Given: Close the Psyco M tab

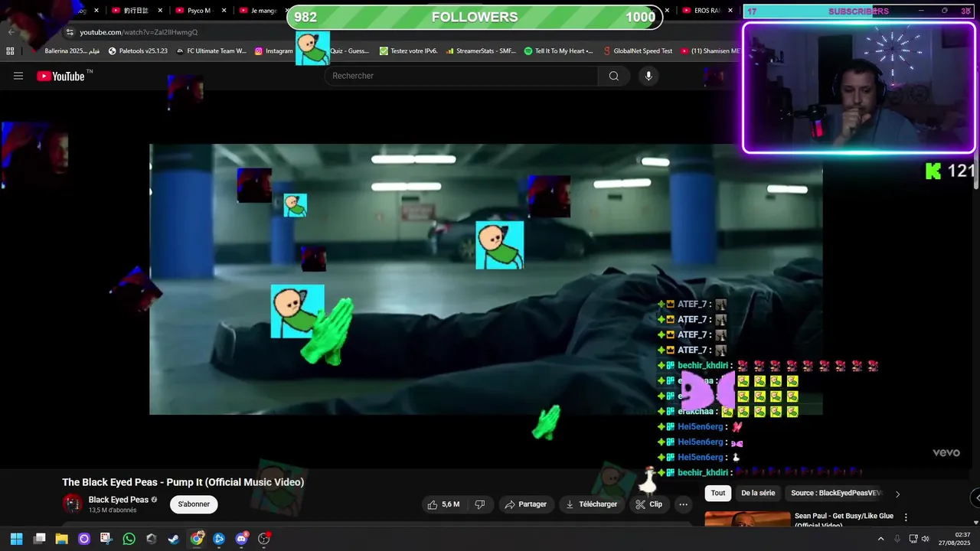Looking at the screenshot, I should click(x=224, y=11).
